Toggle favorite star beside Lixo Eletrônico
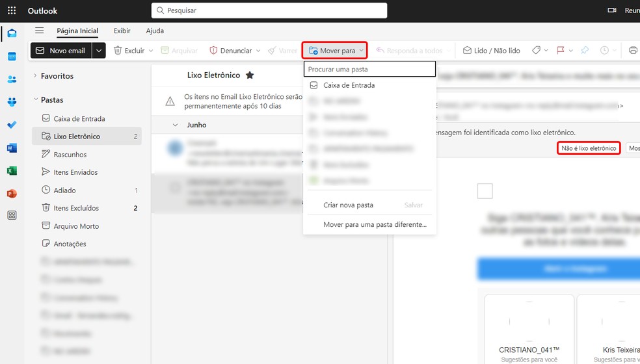Viewport: 640px width, 364px height. coord(250,75)
